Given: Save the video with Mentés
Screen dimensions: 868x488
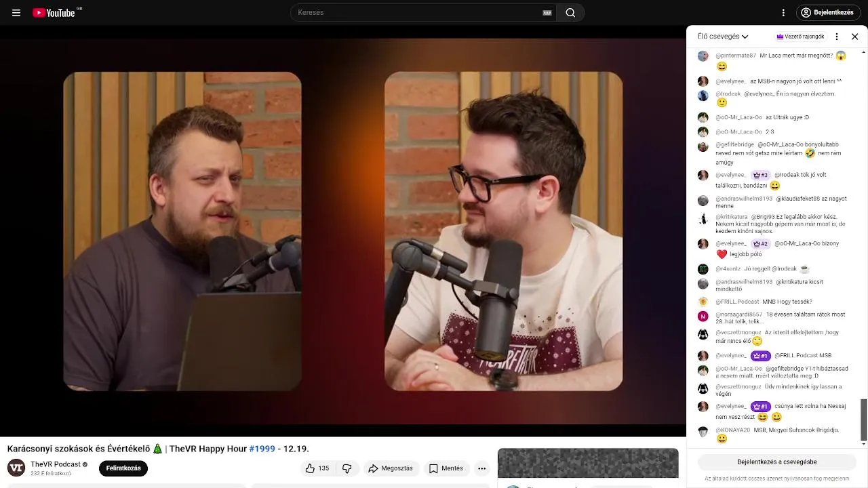Looking at the screenshot, I should (446, 468).
